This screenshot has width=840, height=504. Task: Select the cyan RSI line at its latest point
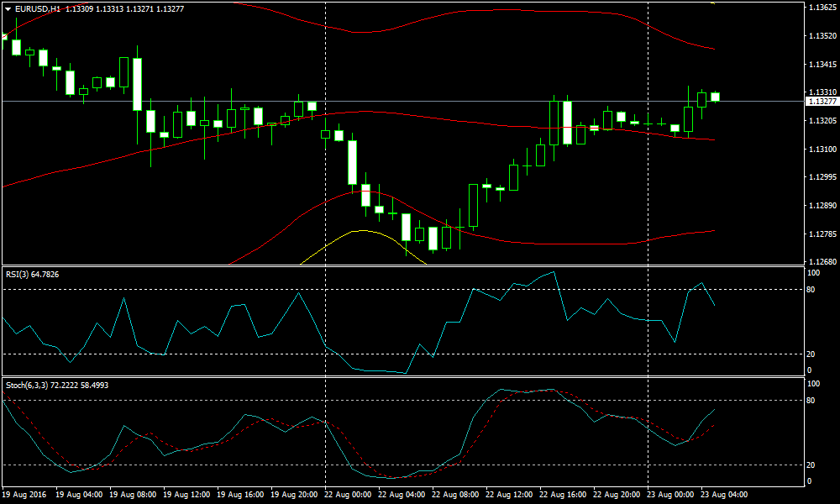point(715,304)
